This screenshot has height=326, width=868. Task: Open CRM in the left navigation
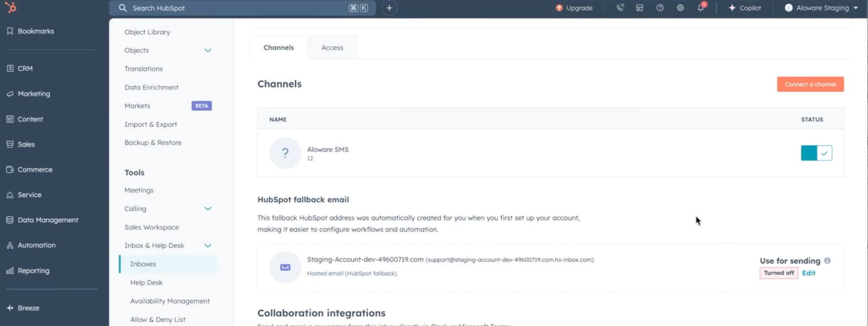(x=20, y=68)
